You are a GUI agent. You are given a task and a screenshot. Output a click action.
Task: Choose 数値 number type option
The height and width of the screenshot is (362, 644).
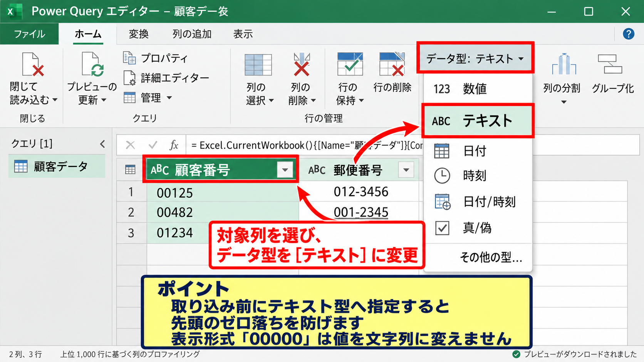[x=478, y=89]
